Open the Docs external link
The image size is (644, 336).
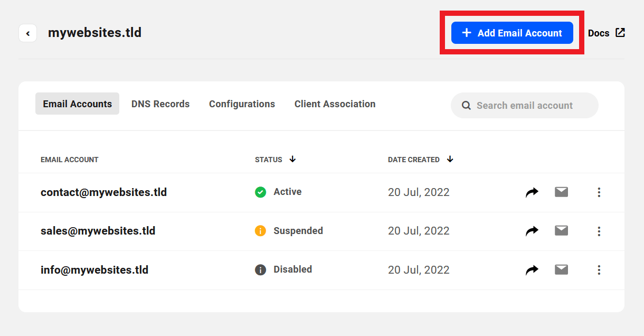[607, 33]
